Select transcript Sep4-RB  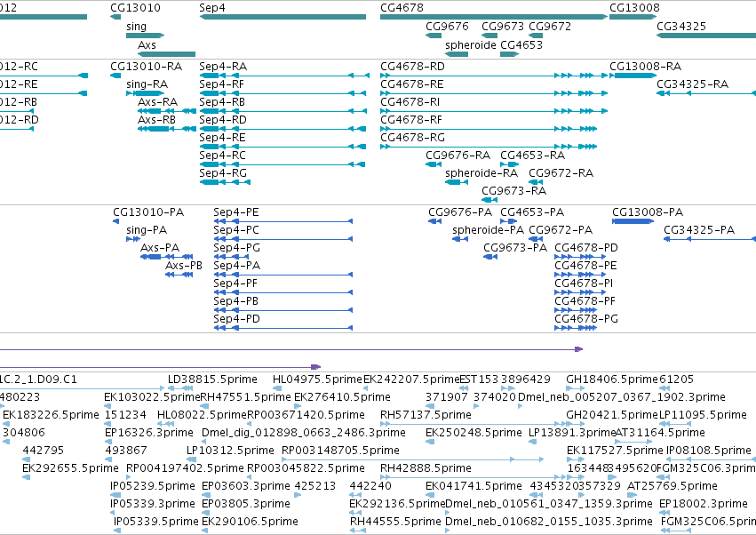click(x=283, y=111)
